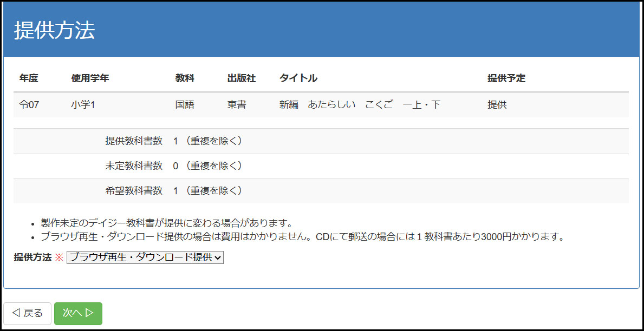Click the red ※ required mark
The image size is (644, 331).
coord(59,258)
